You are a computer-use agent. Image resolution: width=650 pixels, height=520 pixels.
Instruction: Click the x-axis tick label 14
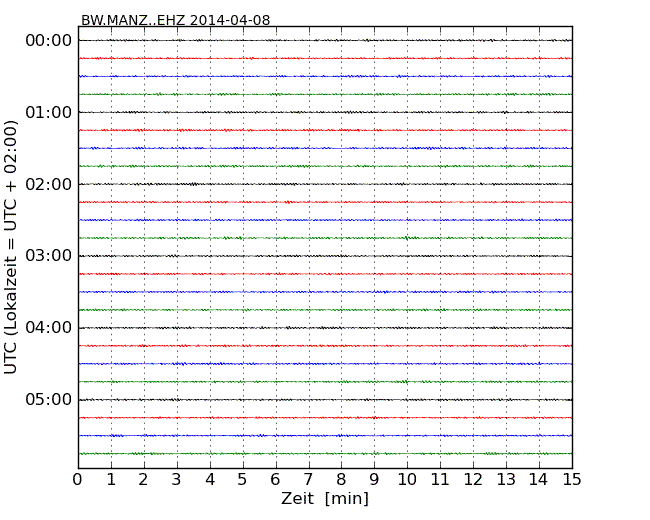538,479
